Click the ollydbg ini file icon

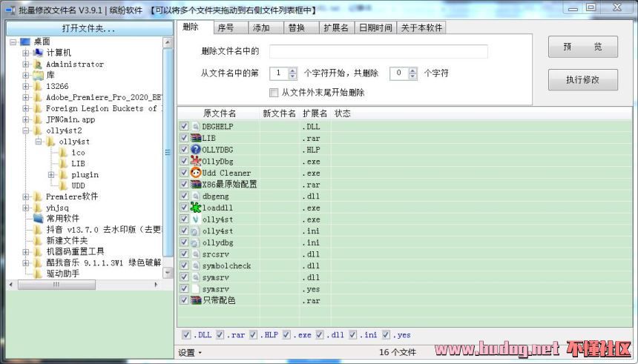click(x=196, y=242)
